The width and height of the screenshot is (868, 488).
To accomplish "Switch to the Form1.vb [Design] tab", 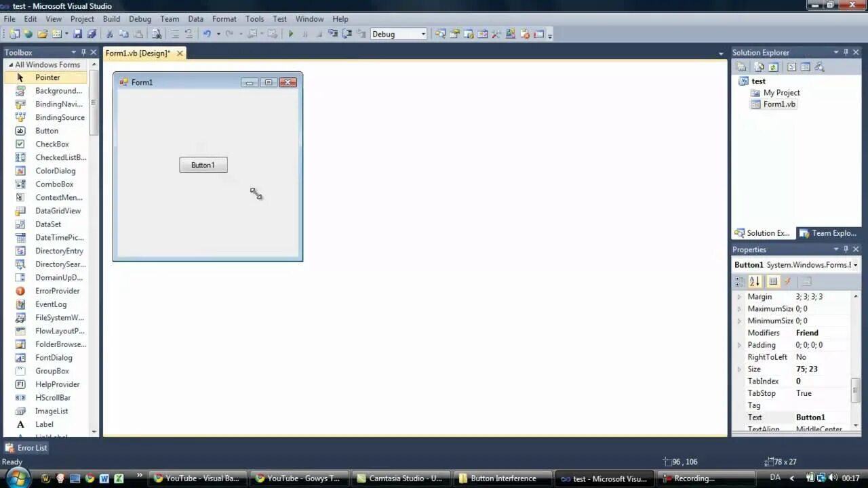I will (138, 54).
